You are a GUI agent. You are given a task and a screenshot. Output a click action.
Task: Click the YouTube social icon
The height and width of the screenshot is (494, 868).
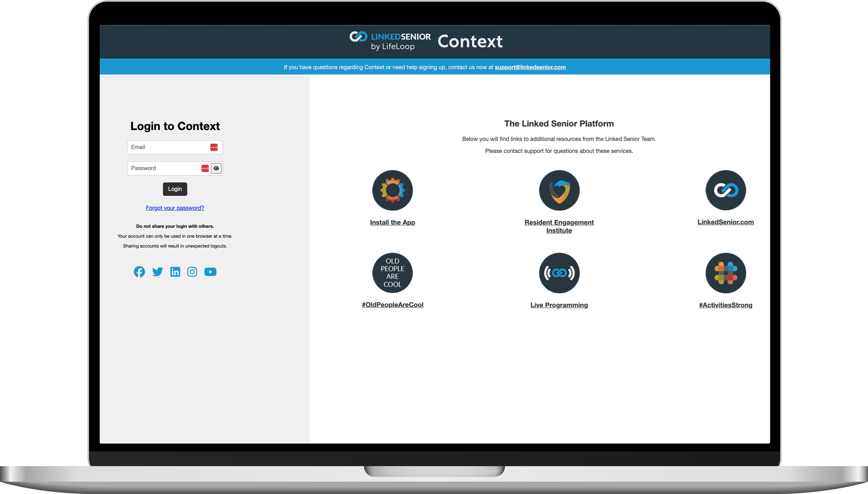pyautogui.click(x=210, y=272)
